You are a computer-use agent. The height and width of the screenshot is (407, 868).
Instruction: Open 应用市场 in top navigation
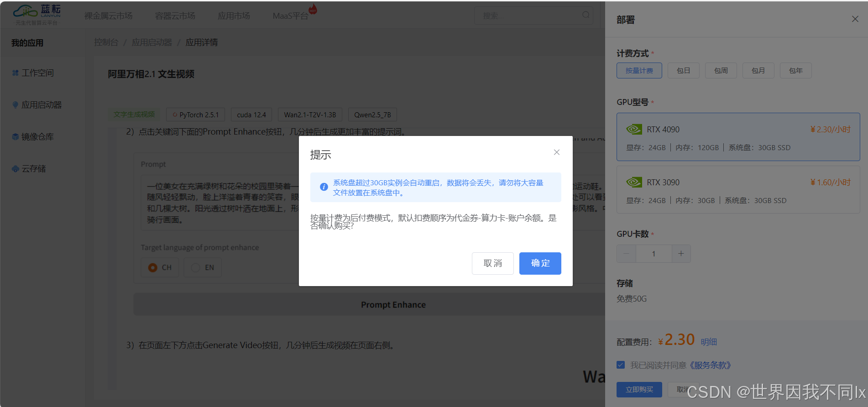234,16
